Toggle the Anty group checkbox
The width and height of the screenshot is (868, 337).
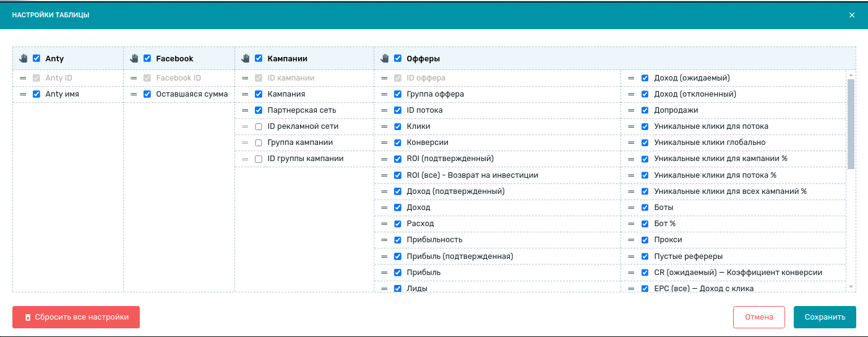coord(37,58)
